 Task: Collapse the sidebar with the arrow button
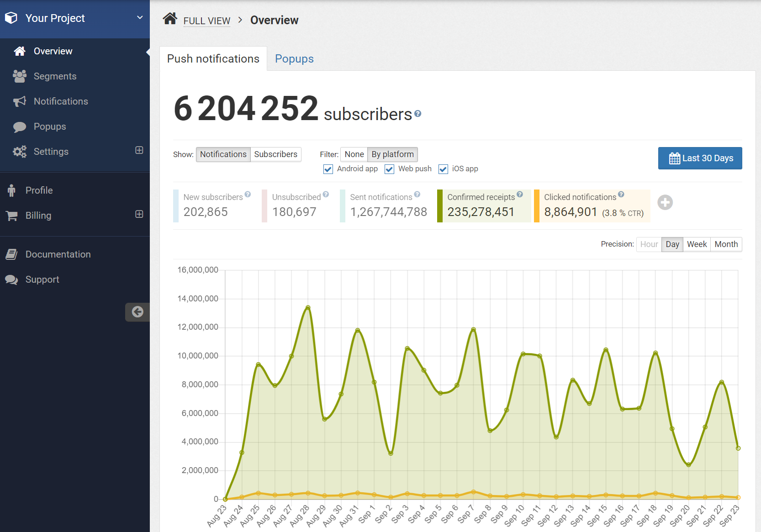click(137, 312)
